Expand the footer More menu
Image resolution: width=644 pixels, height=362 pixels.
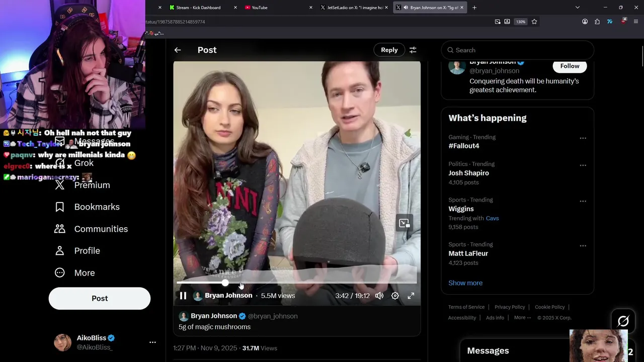[x=522, y=318]
